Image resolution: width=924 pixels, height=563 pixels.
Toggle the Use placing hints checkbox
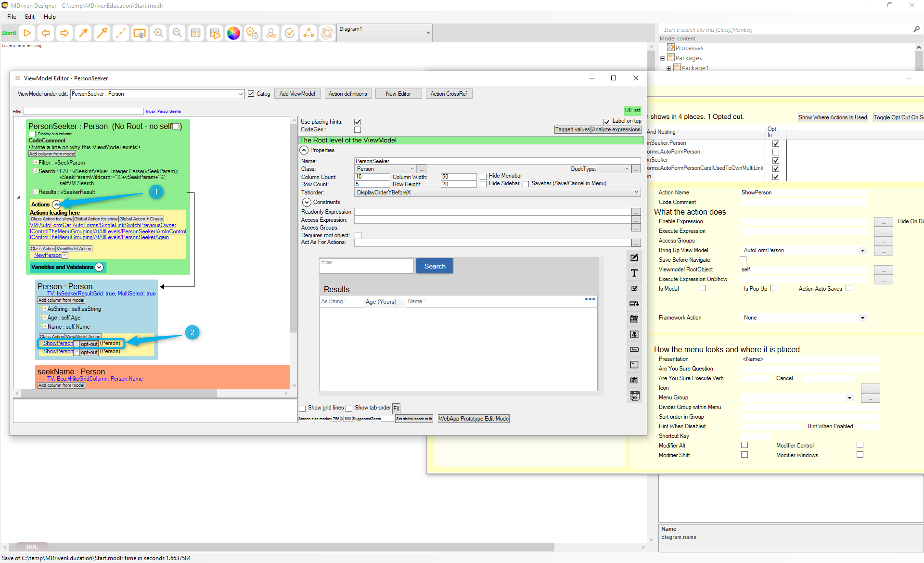coord(358,122)
